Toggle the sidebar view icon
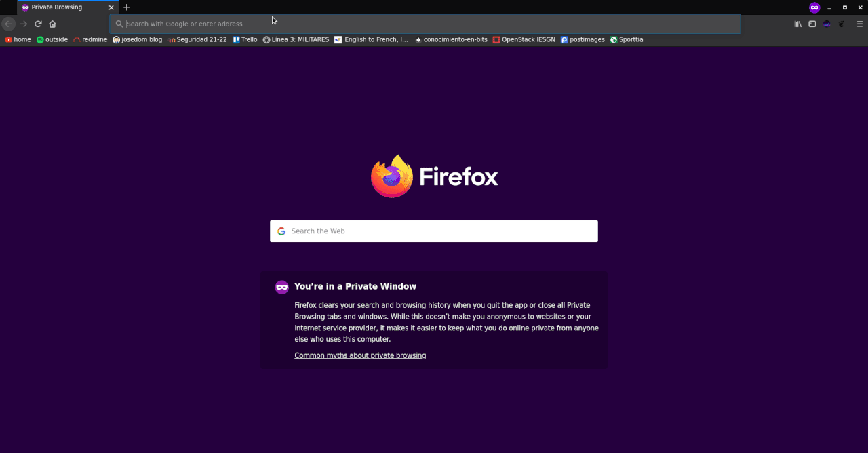 (812, 24)
